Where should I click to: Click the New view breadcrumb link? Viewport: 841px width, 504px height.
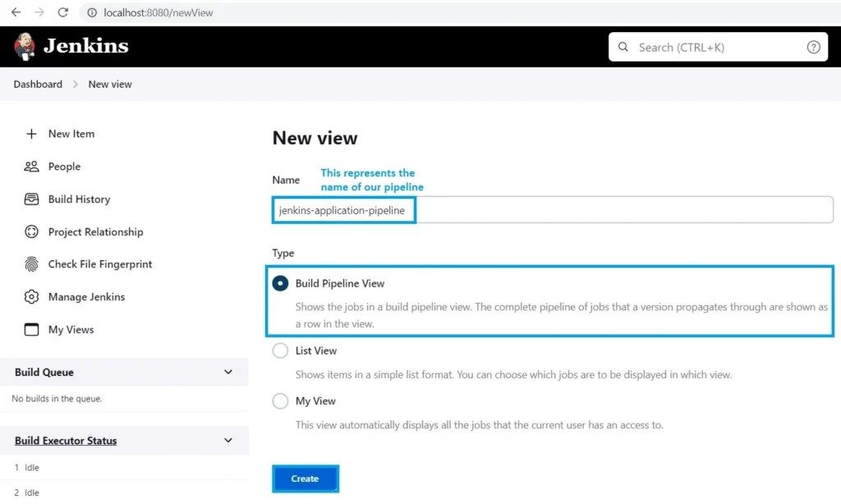tap(110, 85)
